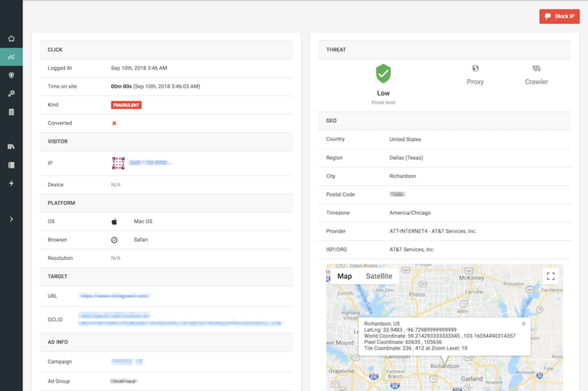Click the green threat level shield
The height and width of the screenshot is (391, 588).
click(384, 74)
